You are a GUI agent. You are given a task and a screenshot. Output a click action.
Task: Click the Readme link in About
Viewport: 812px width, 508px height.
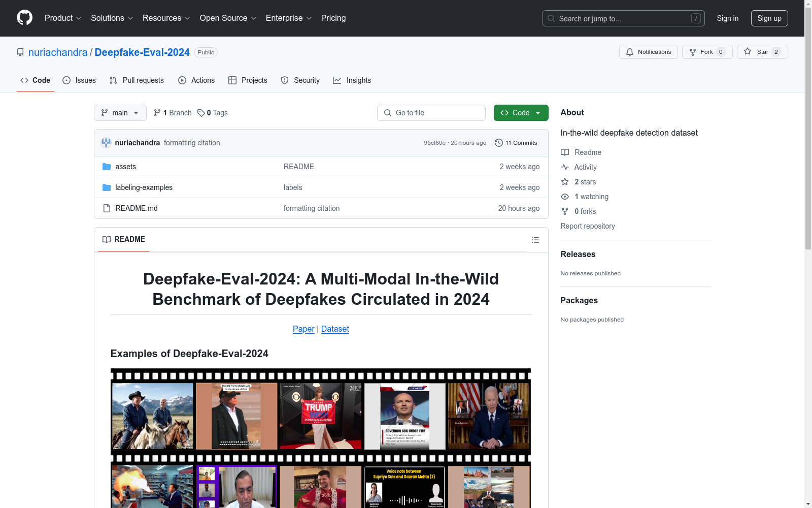pyautogui.click(x=581, y=152)
